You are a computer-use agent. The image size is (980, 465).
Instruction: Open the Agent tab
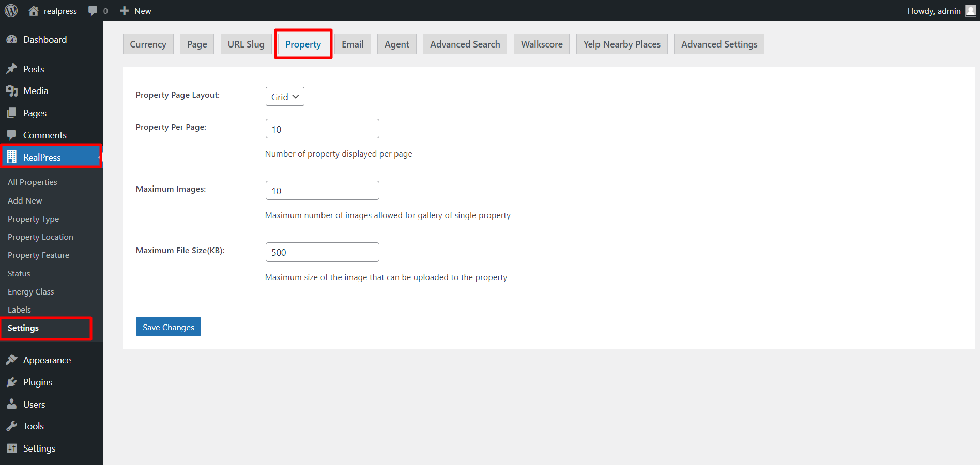tap(396, 44)
